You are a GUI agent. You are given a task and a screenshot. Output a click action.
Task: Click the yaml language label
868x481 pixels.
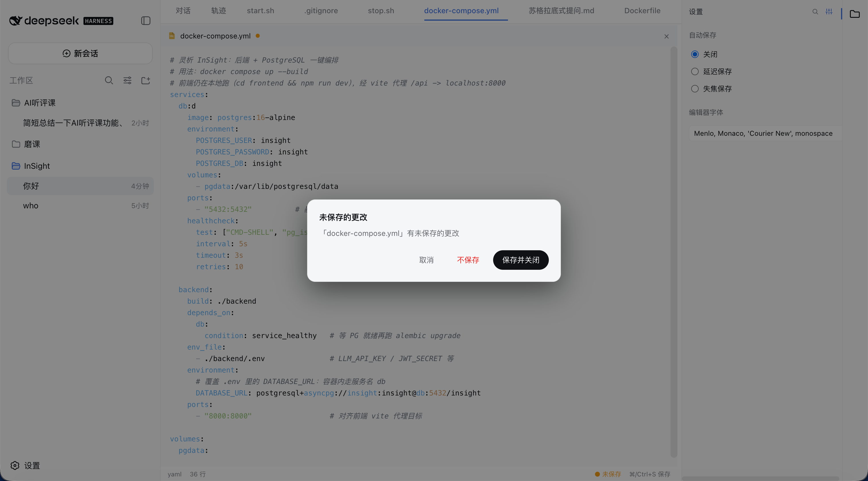[175, 474]
